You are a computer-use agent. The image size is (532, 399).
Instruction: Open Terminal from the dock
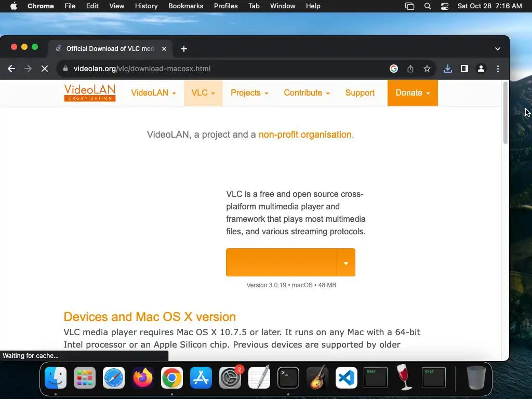click(288, 378)
